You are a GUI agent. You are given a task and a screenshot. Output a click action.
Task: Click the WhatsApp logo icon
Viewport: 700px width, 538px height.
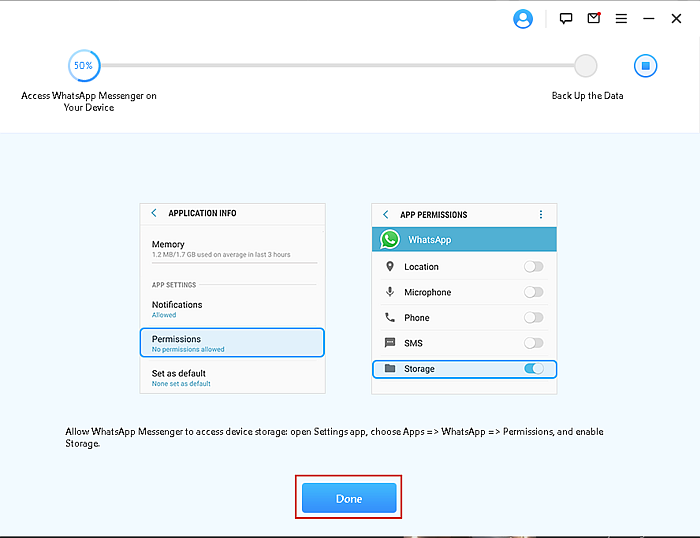(x=390, y=239)
